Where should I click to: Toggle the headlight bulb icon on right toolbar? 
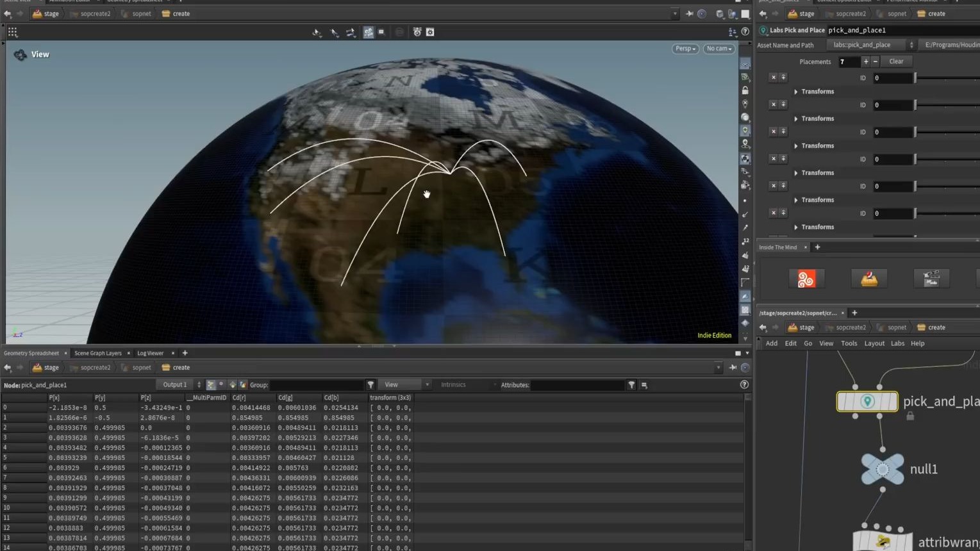pos(745,131)
